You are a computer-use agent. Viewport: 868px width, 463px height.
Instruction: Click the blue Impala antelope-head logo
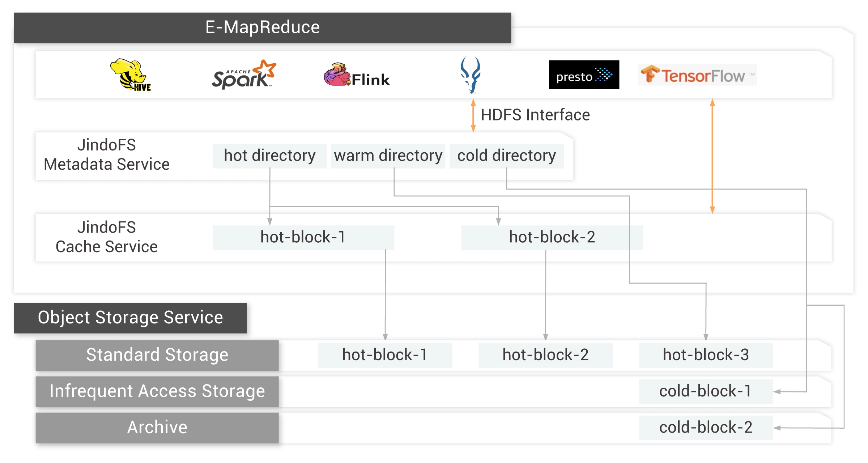point(470,75)
